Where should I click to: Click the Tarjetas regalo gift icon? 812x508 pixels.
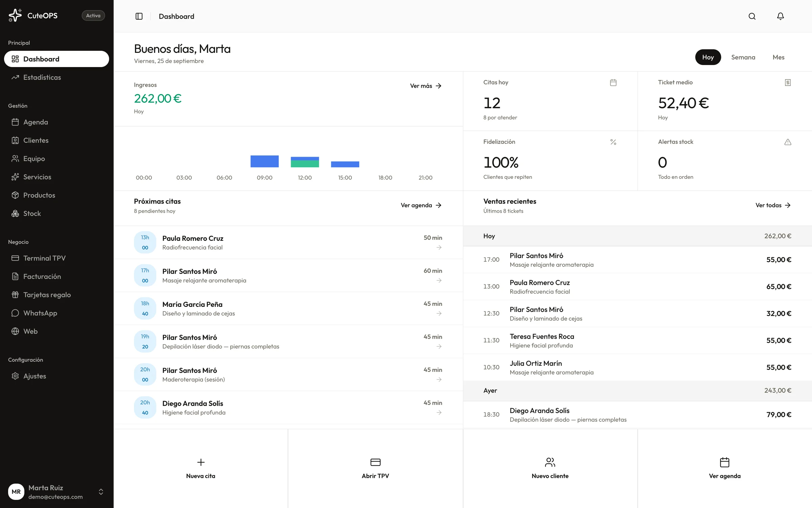point(15,295)
